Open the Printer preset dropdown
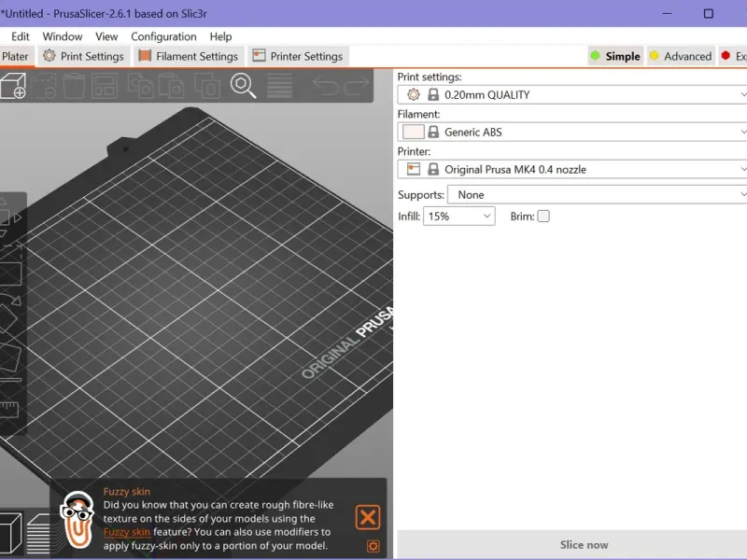This screenshot has height=560, width=747. coord(572,169)
